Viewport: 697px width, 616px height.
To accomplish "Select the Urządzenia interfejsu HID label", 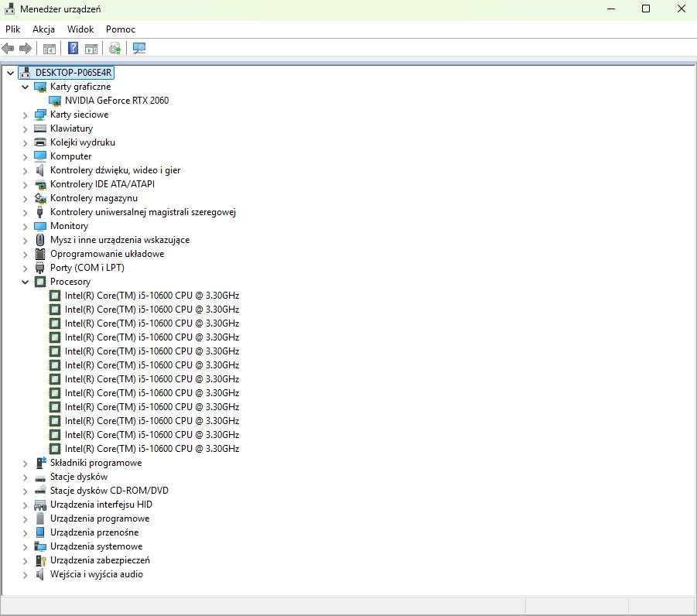I will coord(101,505).
